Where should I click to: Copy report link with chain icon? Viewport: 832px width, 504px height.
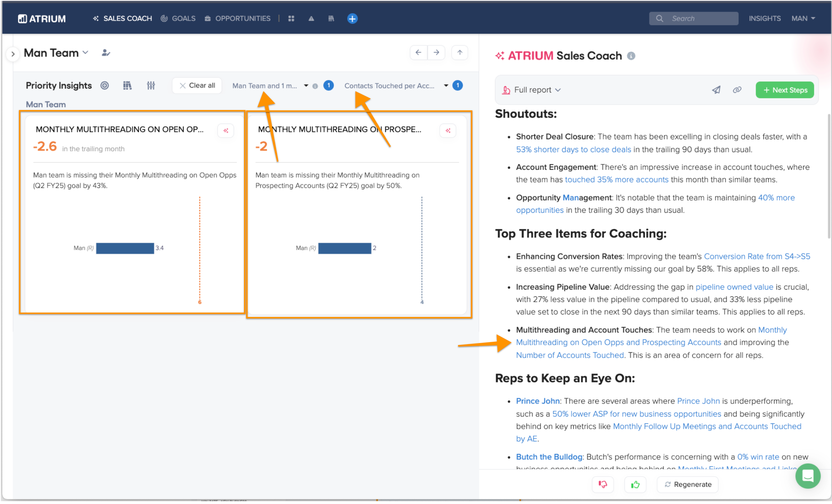[x=737, y=90]
